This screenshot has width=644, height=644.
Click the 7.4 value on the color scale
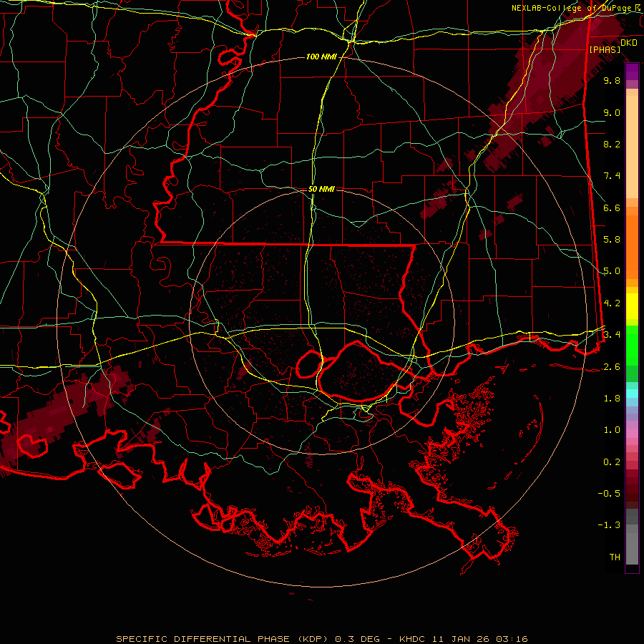[x=612, y=176]
